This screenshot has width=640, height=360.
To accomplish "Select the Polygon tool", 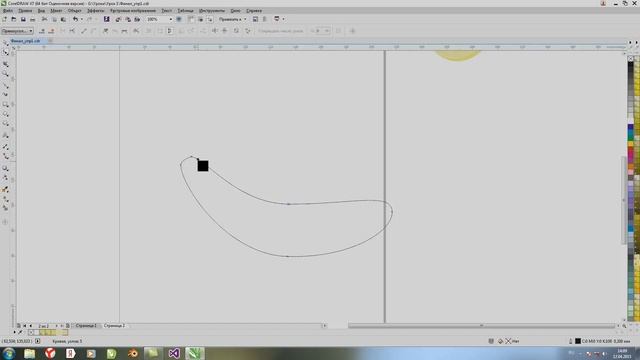I will [5, 124].
